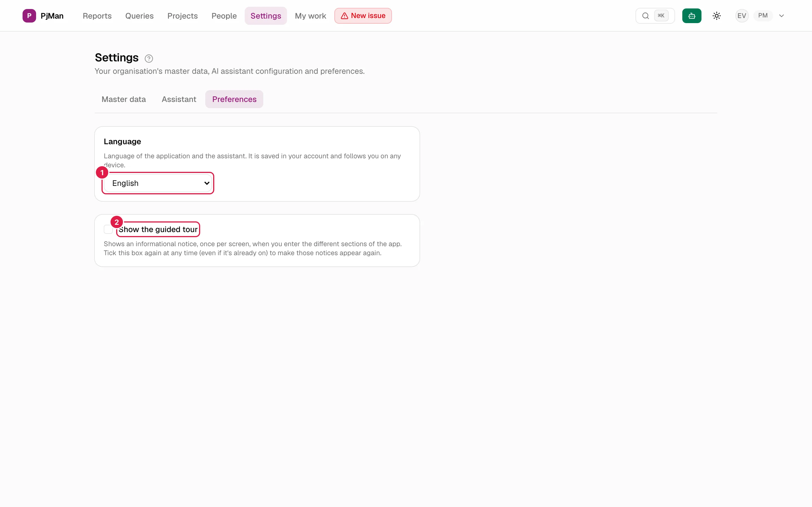
Task: Toggle the sun theme icon
Action: 716,16
